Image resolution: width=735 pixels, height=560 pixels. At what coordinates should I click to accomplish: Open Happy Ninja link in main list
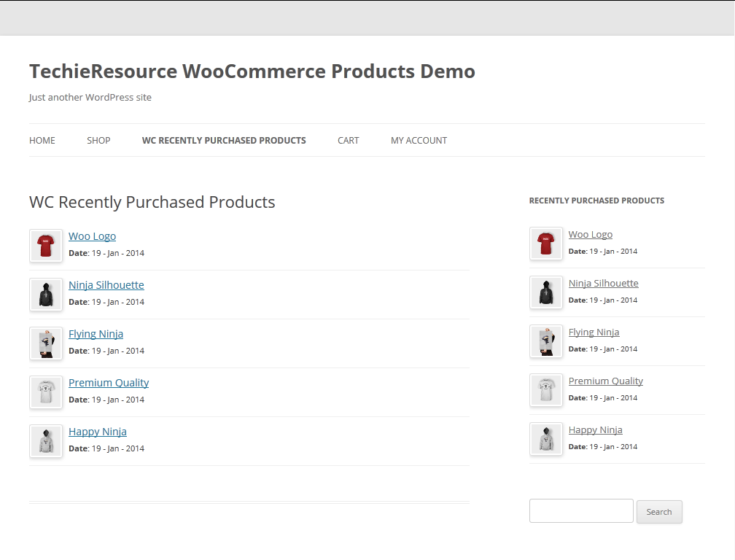(98, 432)
